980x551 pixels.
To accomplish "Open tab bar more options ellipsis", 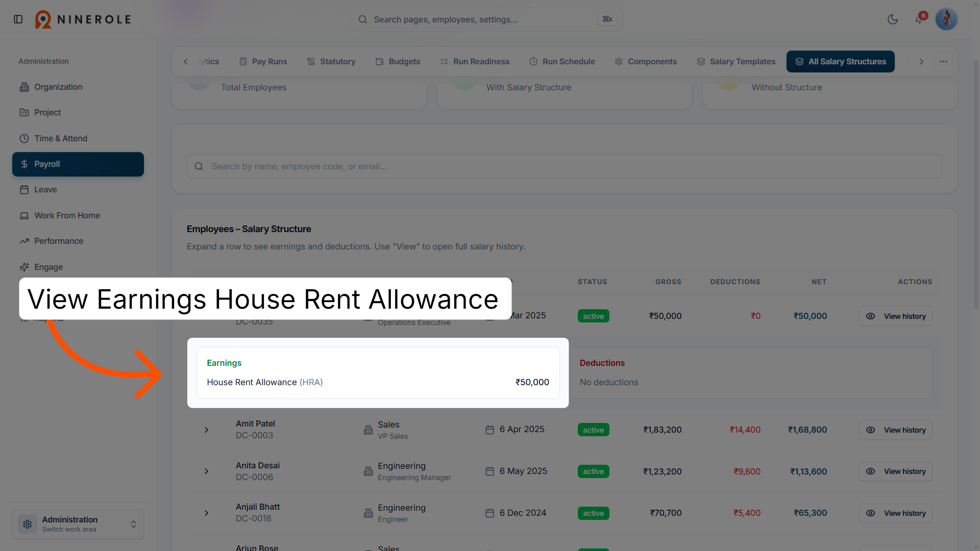I will 943,61.
